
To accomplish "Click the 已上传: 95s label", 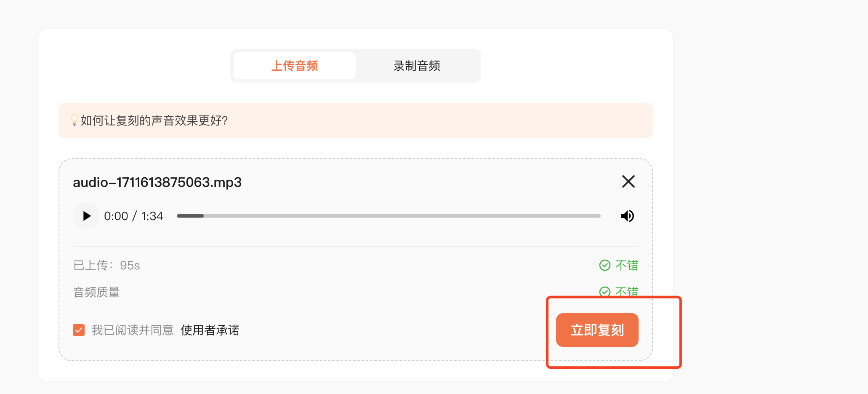I will 107,265.
